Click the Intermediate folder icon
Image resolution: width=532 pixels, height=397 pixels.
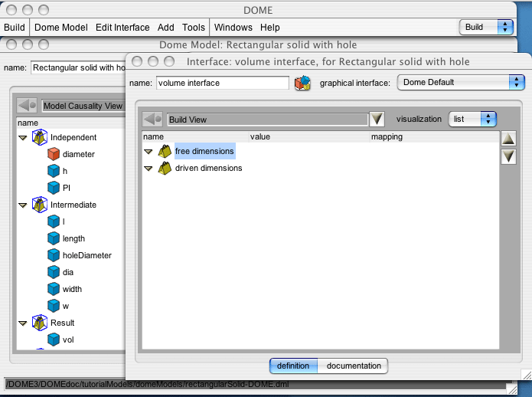(x=39, y=205)
